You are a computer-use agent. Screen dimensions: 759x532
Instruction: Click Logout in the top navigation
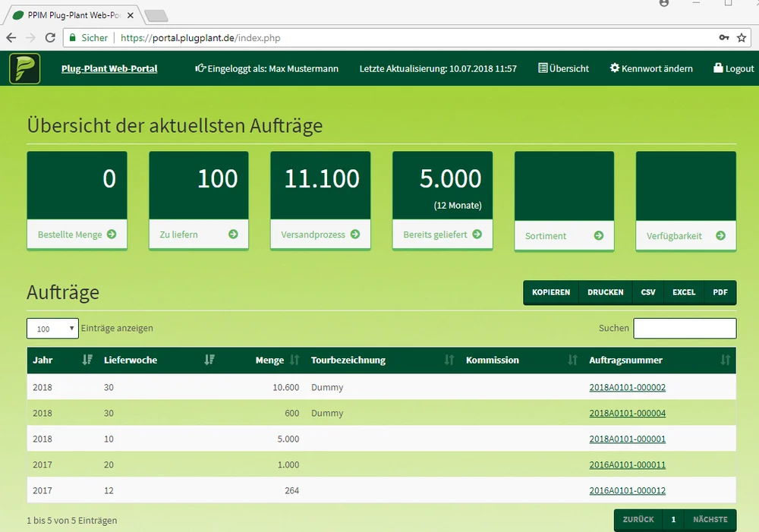[x=734, y=68]
